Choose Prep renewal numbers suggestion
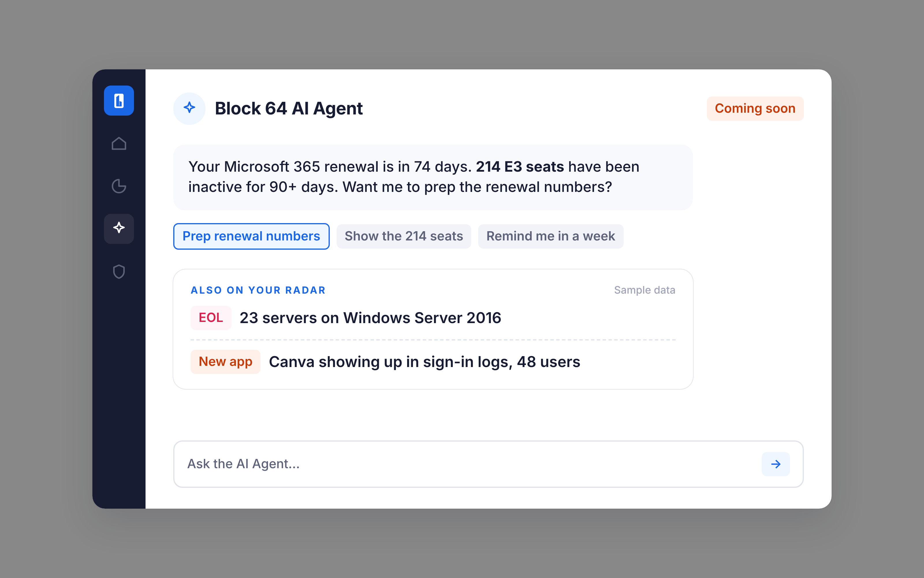This screenshot has width=924, height=578. point(251,236)
